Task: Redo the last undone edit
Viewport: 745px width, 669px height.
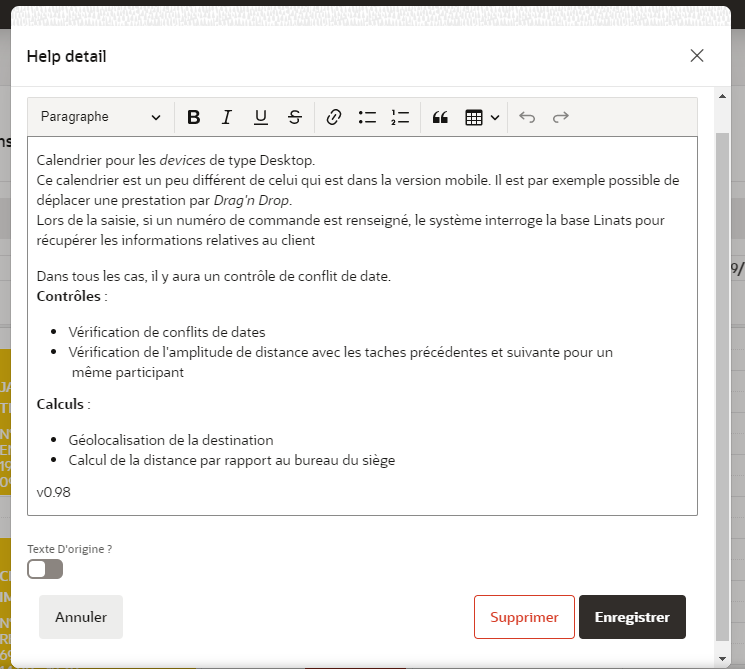Action: [x=561, y=117]
